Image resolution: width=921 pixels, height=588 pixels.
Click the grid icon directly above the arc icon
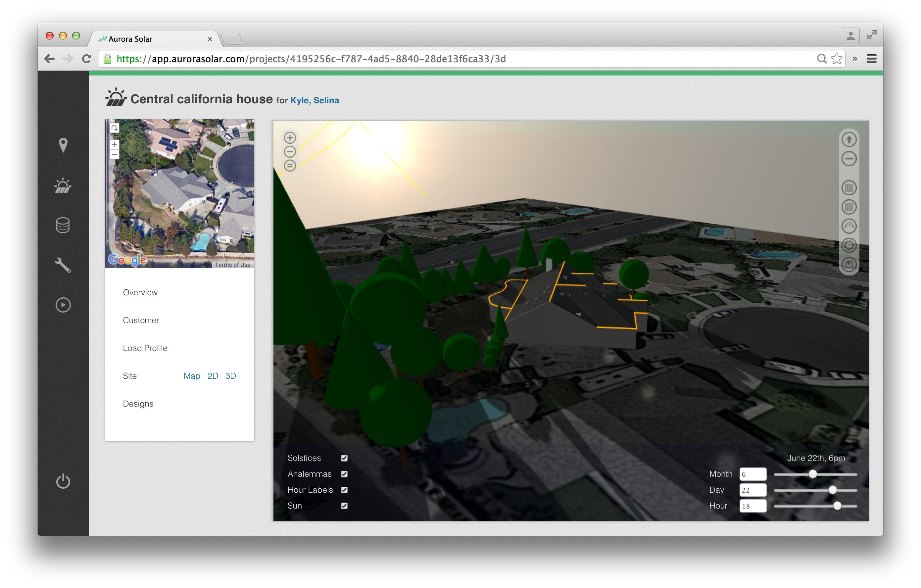pos(849,207)
